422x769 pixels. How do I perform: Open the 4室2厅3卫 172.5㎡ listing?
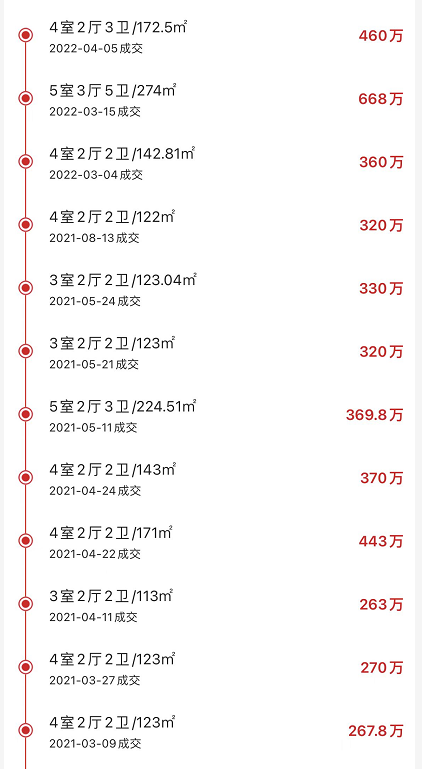[211, 36]
